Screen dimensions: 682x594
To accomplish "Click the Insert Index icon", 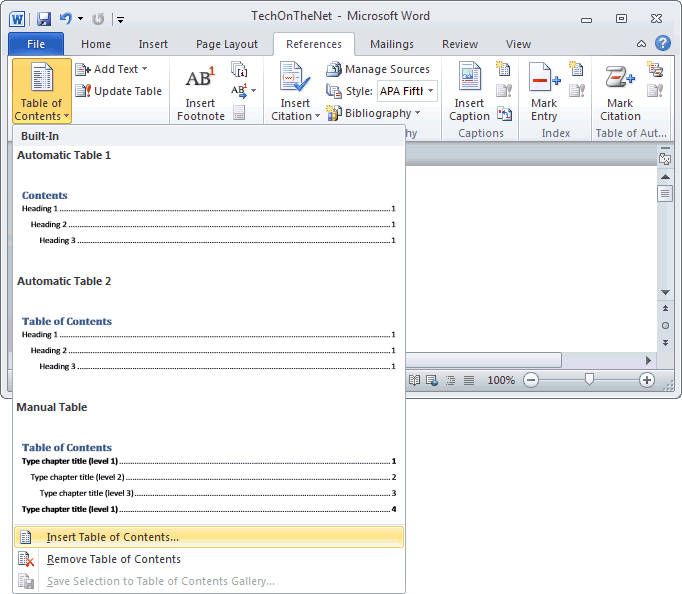I will pyautogui.click(x=577, y=69).
